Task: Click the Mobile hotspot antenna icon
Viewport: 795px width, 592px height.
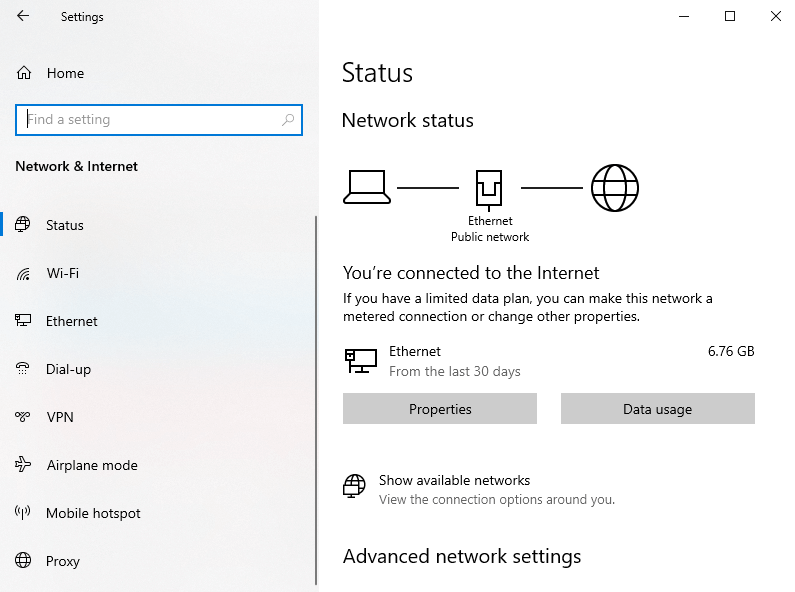Action: click(x=23, y=513)
